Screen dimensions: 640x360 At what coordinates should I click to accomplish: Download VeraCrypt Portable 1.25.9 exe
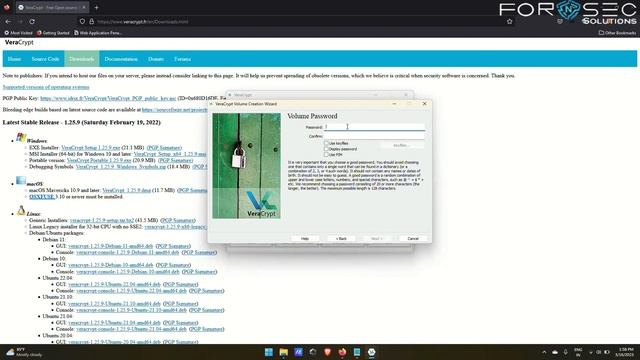(x=99, y=160)
